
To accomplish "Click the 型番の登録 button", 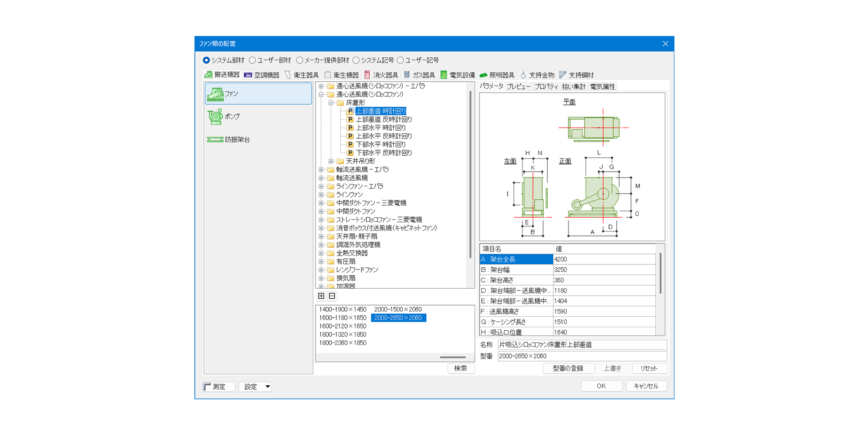I will pyautogui.click(x=568, y=368).
